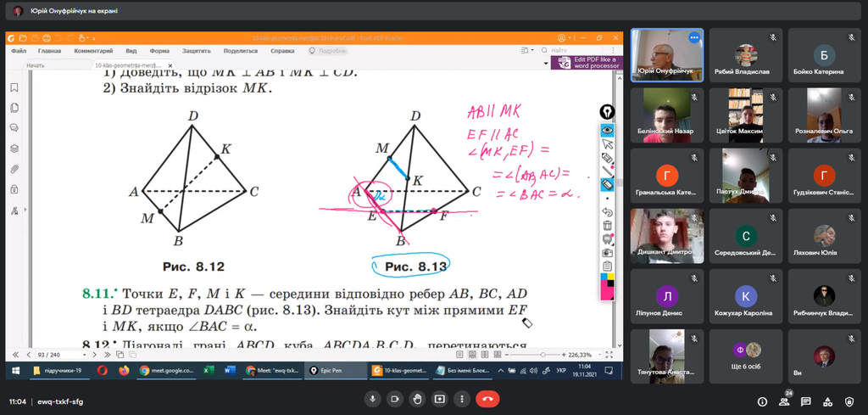Click the Foxit open-folder icon in title bar
Viewport: 868px width, 415px height.
point(22,38)
